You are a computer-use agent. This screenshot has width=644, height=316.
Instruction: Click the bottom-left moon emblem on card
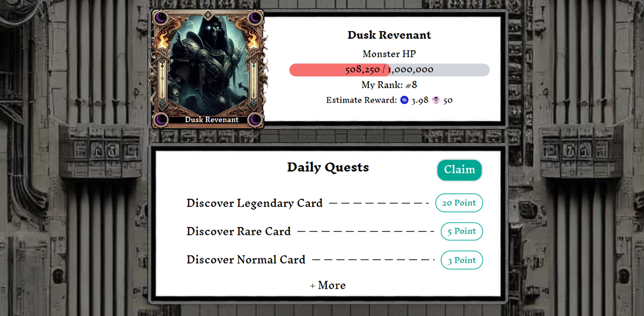click(160, 120)
